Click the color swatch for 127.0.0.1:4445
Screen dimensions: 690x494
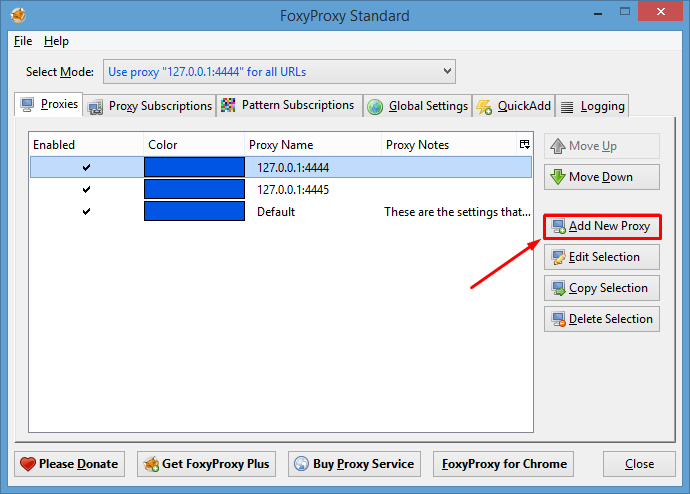pyautogui.click(x=194, y=189)
